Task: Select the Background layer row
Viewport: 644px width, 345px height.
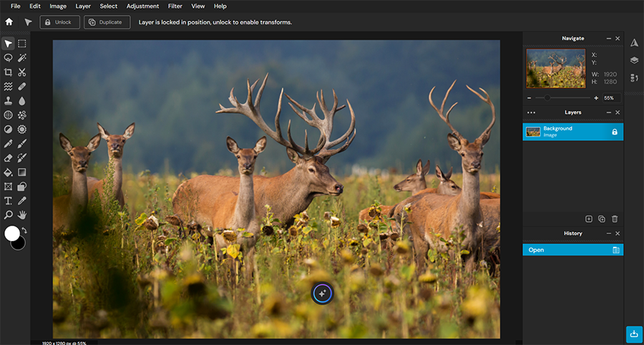Action: click(x=573, y=132)
